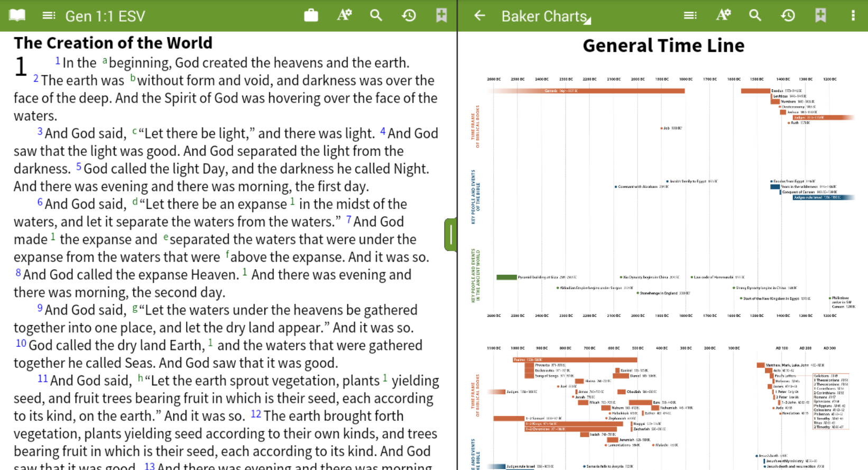Screen dimensions: 868x470
Task: Tap the blue 'Judges rule Israel' bar in upper chart
Action: [824, 197]
